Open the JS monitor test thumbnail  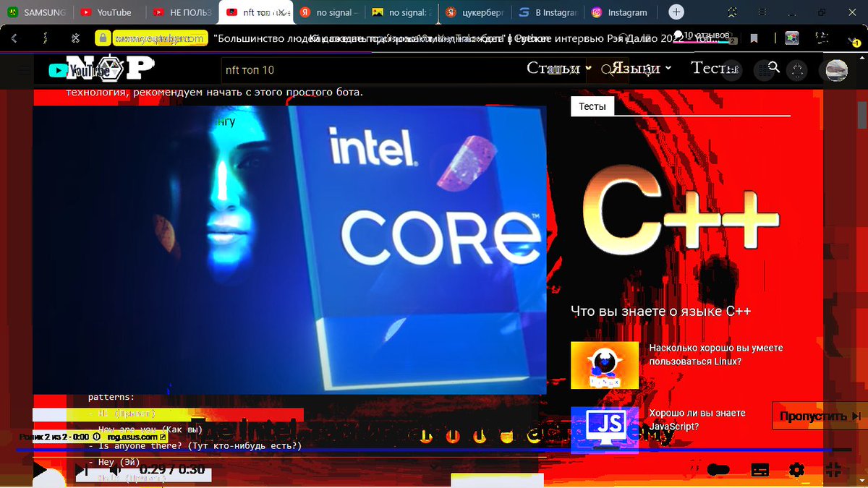click(x=605, y=430)
